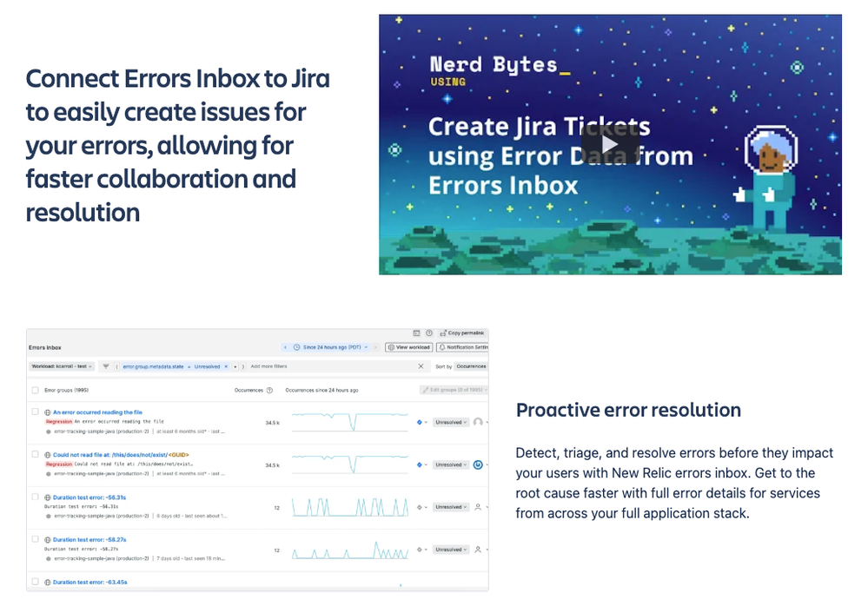Click assignee person icon in '-56.31s' row

tap(478, 507)
